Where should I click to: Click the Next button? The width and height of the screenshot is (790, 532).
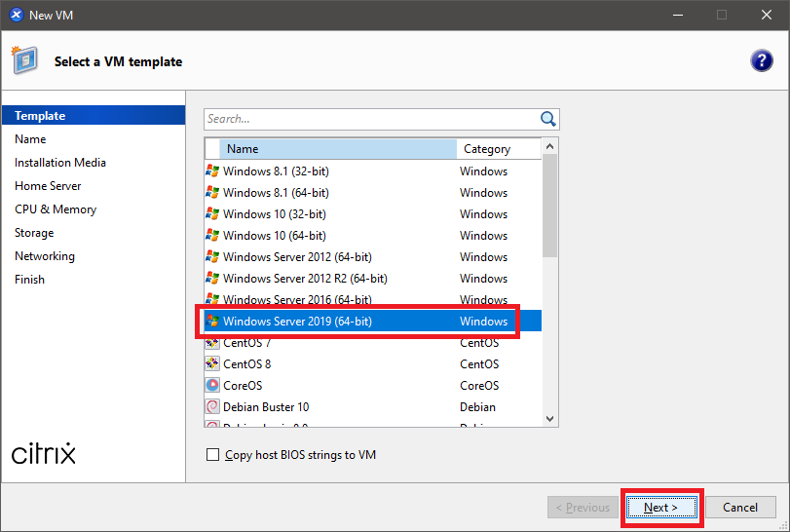[660, 508]
